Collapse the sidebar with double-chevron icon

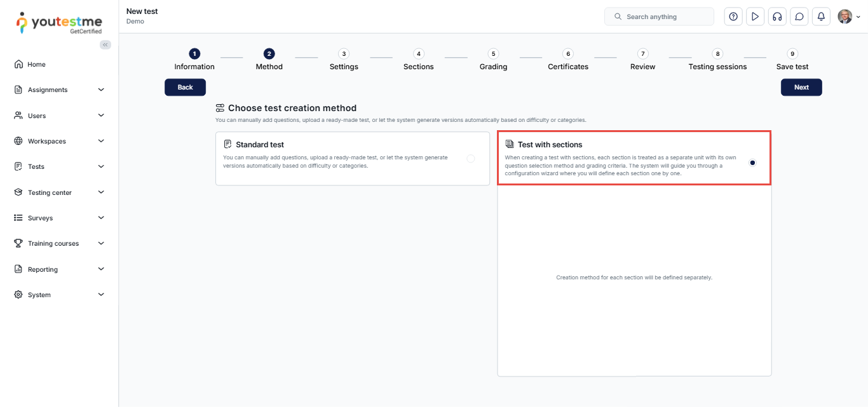coord(105,44)
